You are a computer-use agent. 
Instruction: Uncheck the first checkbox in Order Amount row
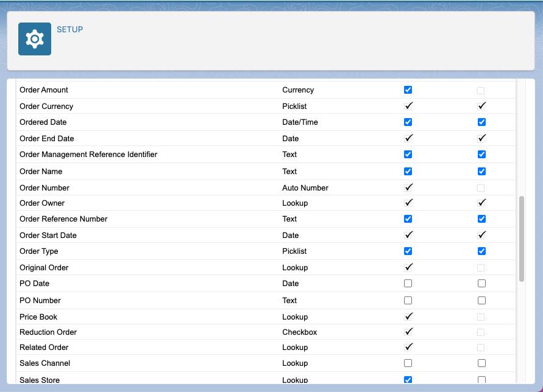[x=408, y=90]
